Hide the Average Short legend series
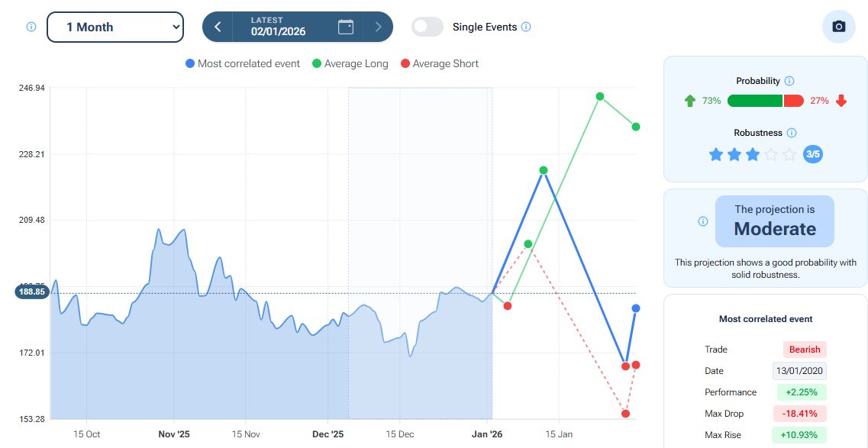Screen dimensions: 868x448 click(x=439, y=63)
